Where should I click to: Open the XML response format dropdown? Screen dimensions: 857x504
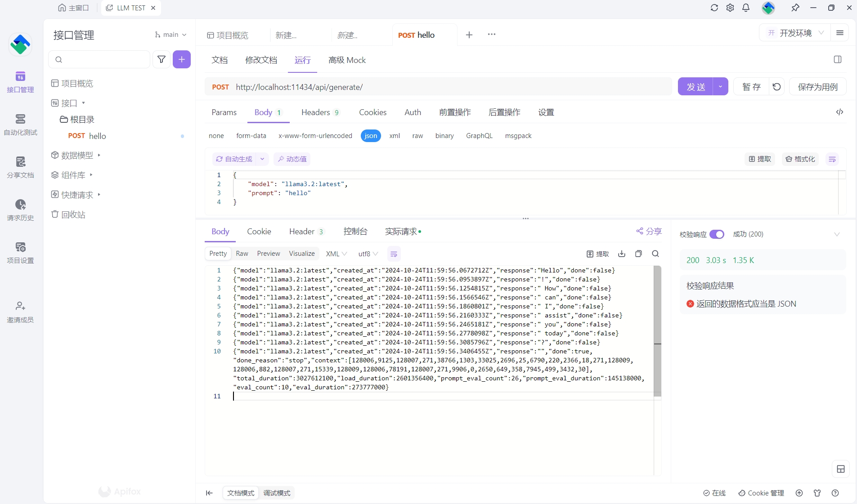[x=337, y=254]
